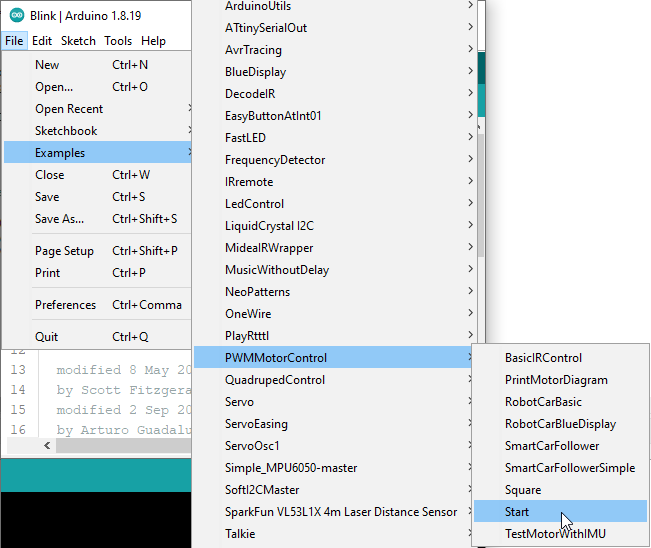
Task: Open the SmartCarFollower example sketch
Action: pos(560,446)
